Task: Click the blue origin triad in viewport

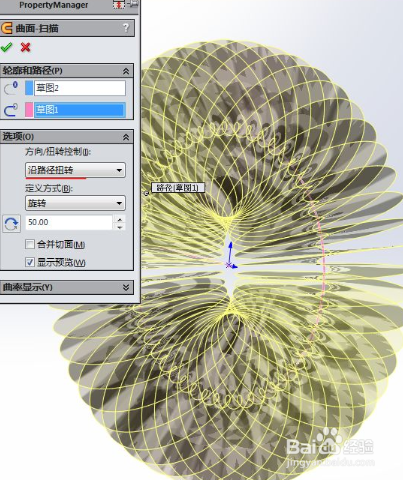Action: tap(231, 256)
